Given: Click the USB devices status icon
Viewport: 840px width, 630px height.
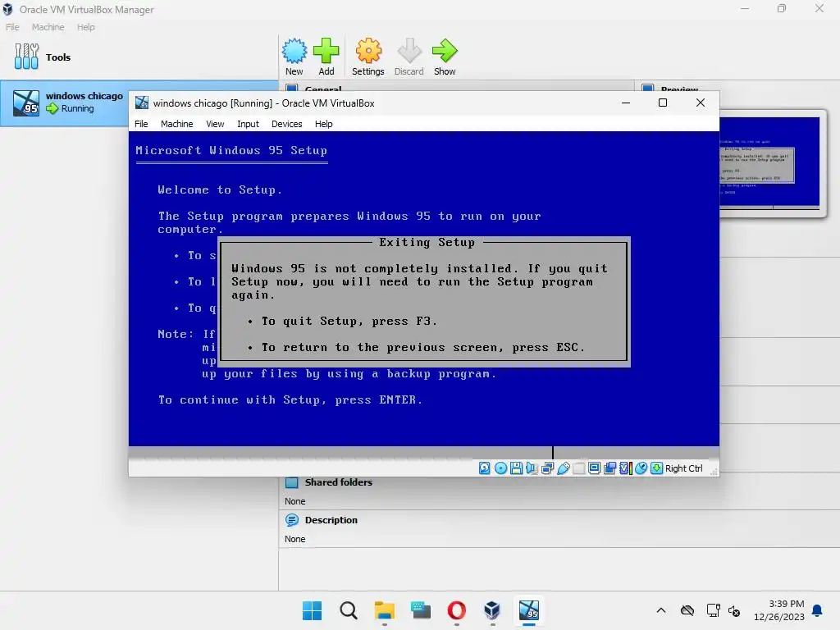Looking at the screenshot, I should coord(563,468).
